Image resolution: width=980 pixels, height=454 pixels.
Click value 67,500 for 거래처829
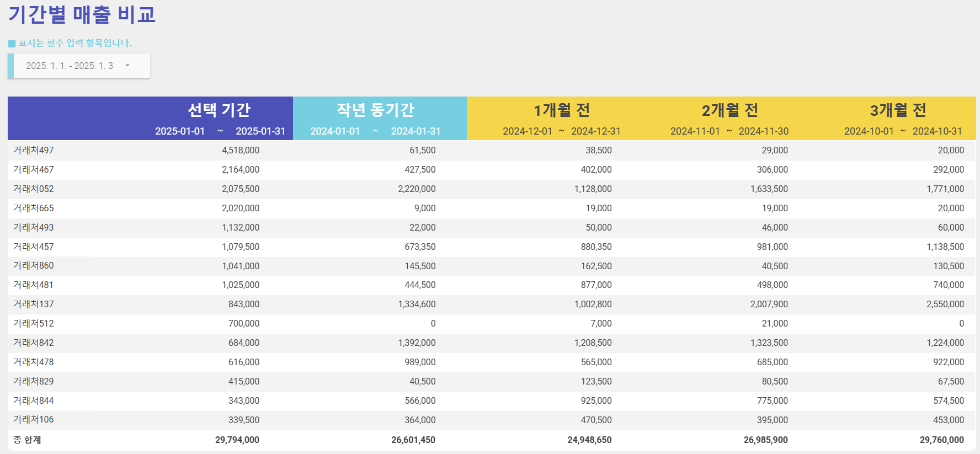coord(951,382)
